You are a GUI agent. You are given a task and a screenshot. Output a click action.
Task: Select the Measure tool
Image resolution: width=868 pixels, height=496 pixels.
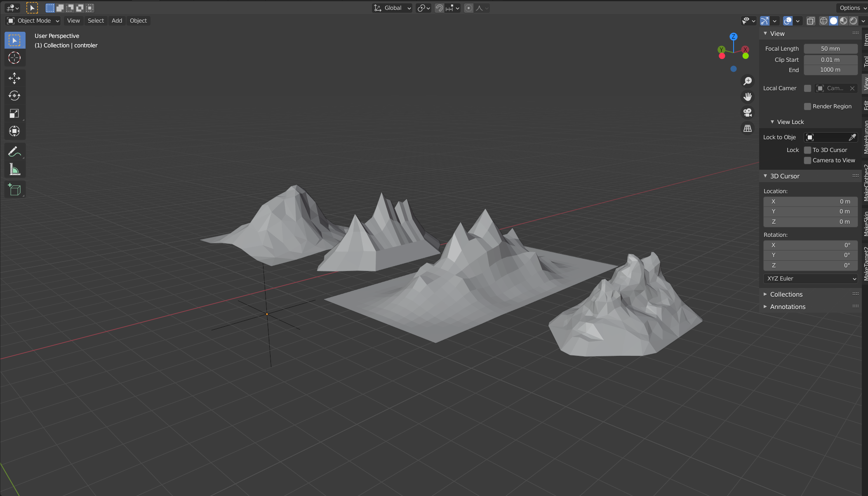tap(14, 169)
